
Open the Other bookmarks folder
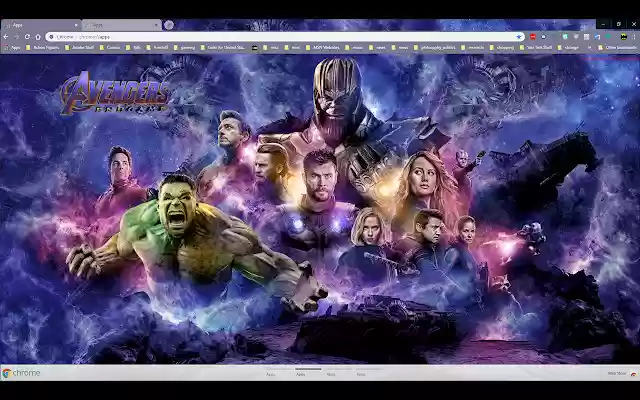click(x=617, y=47)
